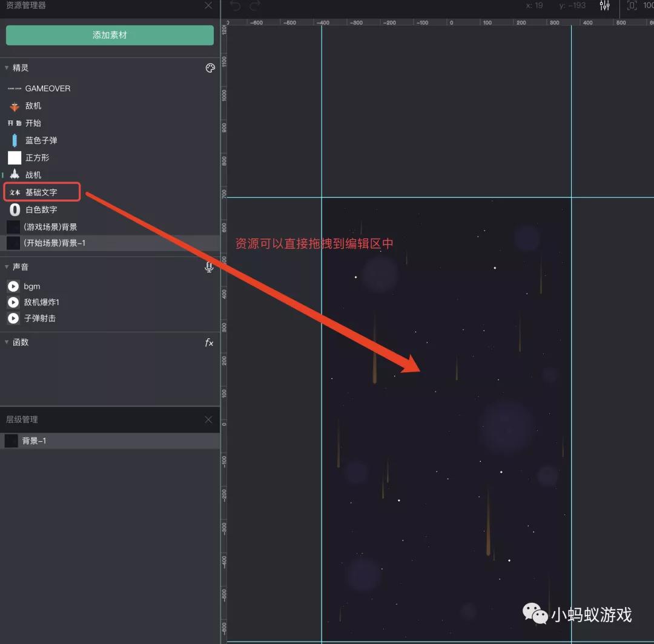
Task: Click the 蓝色子弹 blue bullet icon
Action: click(15, 140)
